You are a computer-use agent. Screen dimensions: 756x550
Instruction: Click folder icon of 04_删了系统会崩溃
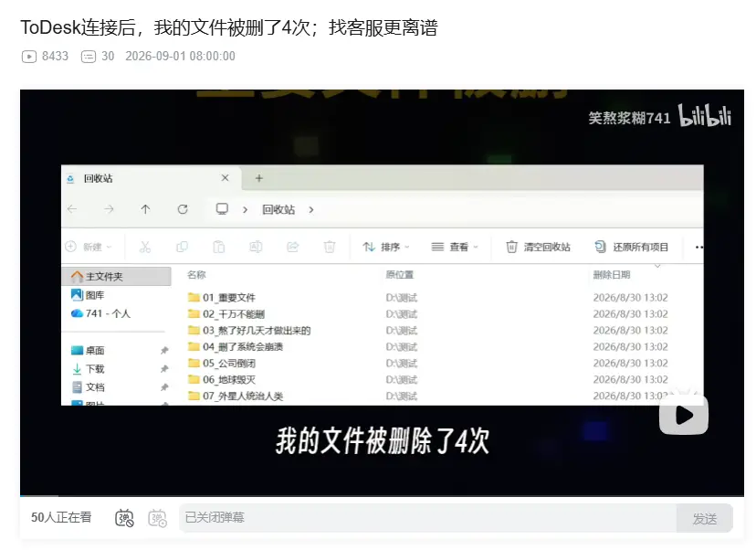194,346
